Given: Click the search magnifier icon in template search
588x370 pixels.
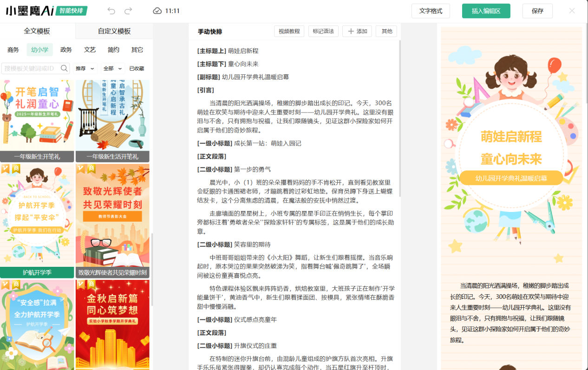Looking at the screenshot, I should (x=64, y=68).
